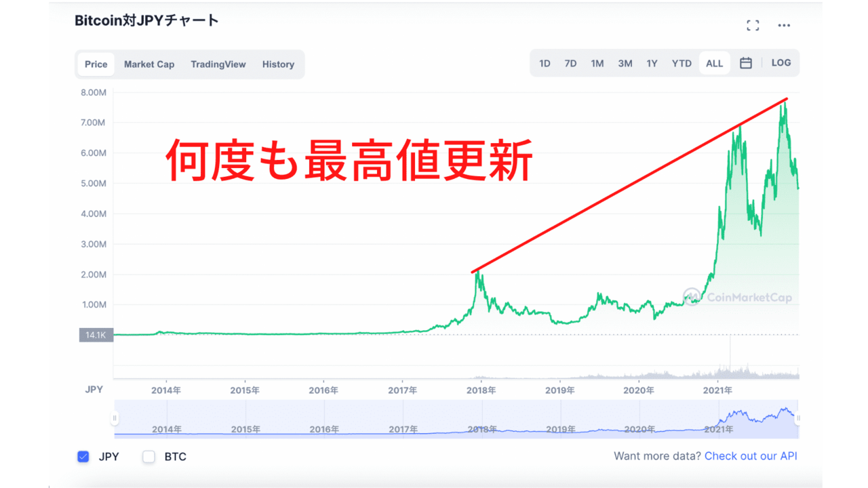Grab the left handle of range slider
Screen dimensions: 868x488
(x=115, y=418)
